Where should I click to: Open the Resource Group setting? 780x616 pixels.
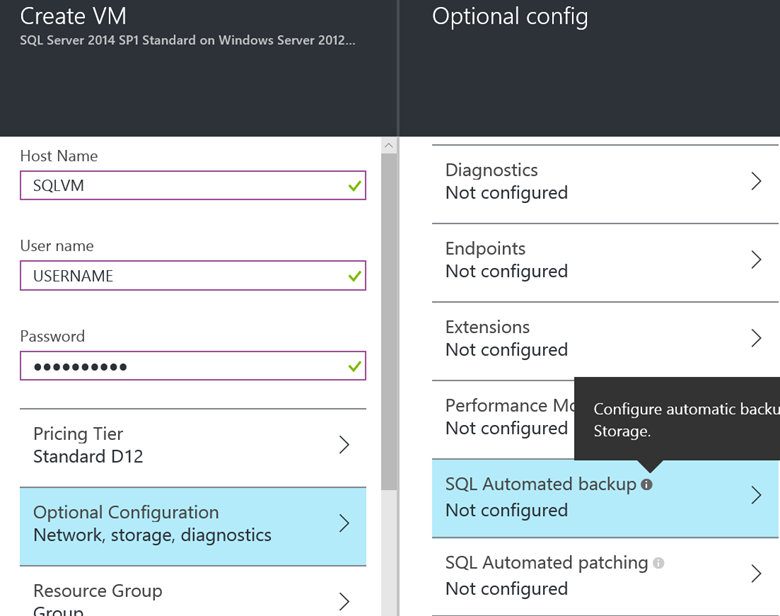pyautogui.click(x=193, y=591)
